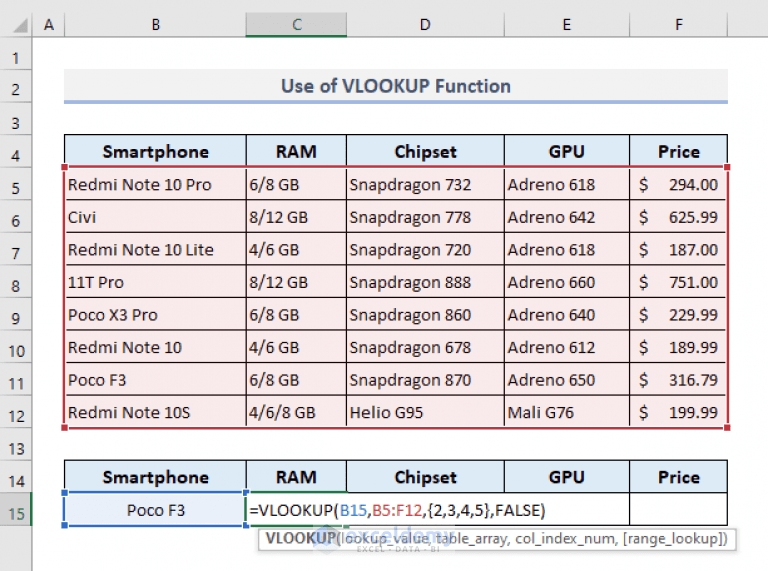
Task: Click the Price header in row 14
Action: click(x=678, y=477)
